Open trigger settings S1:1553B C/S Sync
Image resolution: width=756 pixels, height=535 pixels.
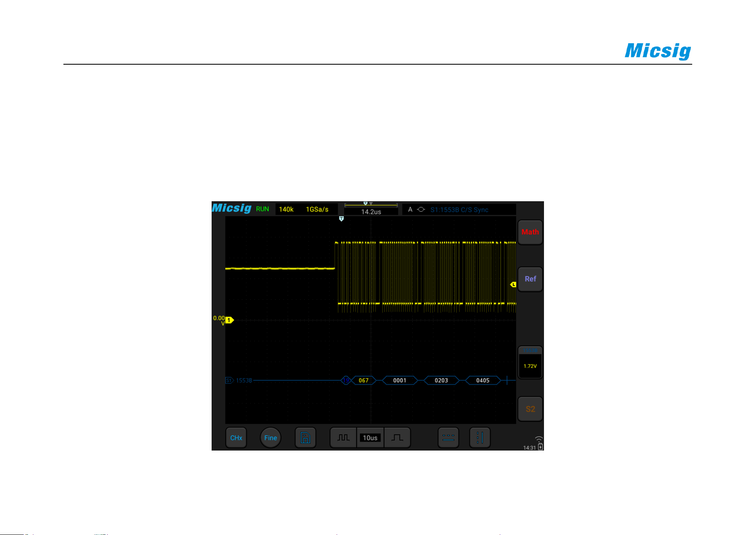[459, 210]
